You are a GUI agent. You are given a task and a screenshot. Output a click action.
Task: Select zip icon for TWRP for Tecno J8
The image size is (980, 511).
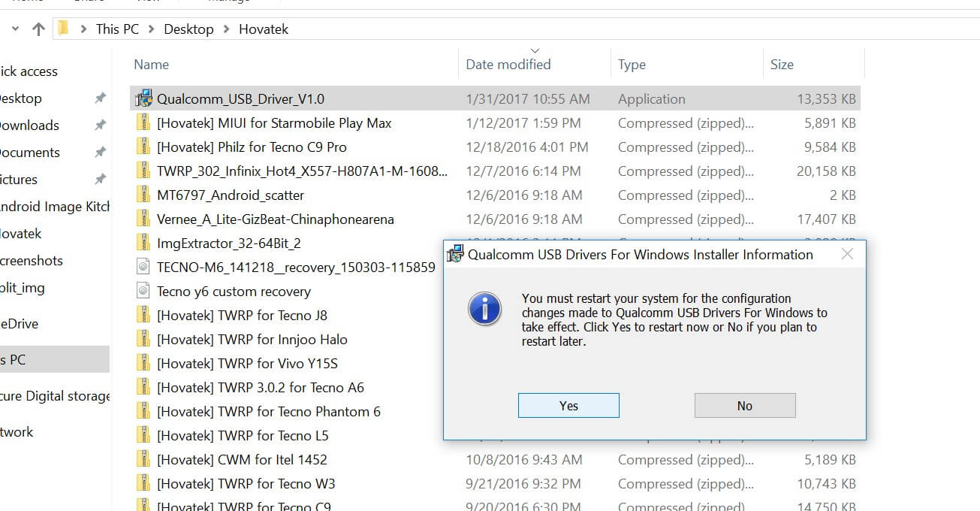tap(143, 315)
